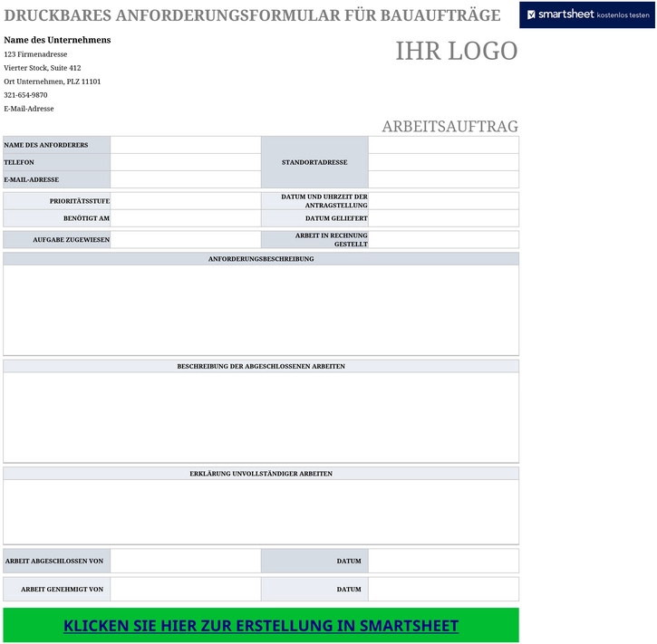Select the Benötigt am value cell

pos(186,218)
